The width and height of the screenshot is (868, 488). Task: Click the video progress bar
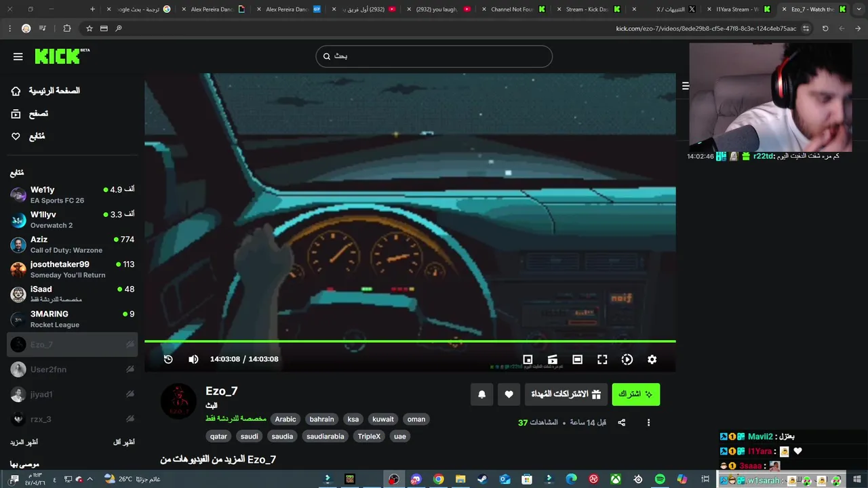pyautogui.click(x=410, y=341)
